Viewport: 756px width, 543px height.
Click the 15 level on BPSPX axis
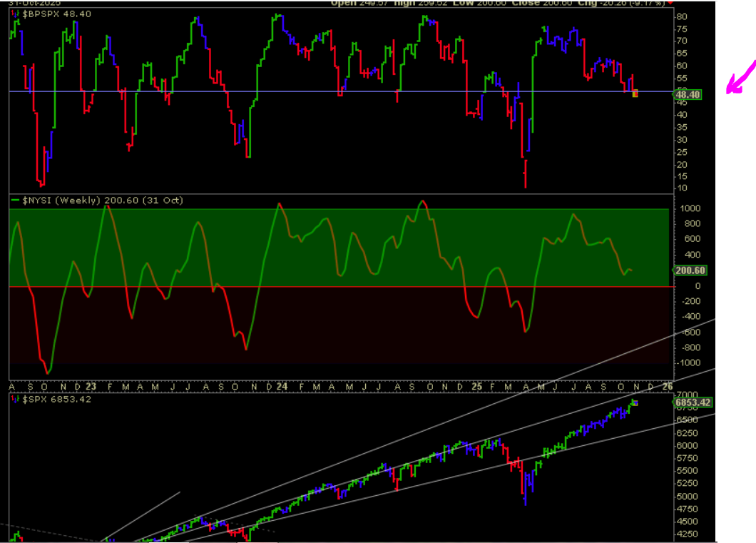coord(681,176)
